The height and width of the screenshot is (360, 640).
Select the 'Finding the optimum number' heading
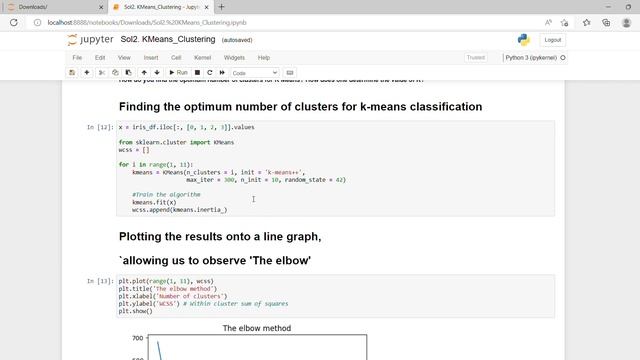tap(300, 107)
